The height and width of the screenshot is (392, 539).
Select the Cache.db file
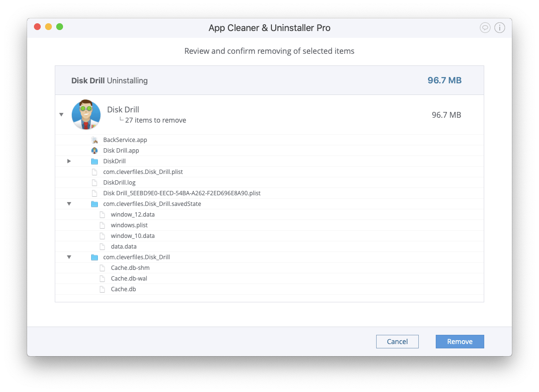tap(124, 289)
